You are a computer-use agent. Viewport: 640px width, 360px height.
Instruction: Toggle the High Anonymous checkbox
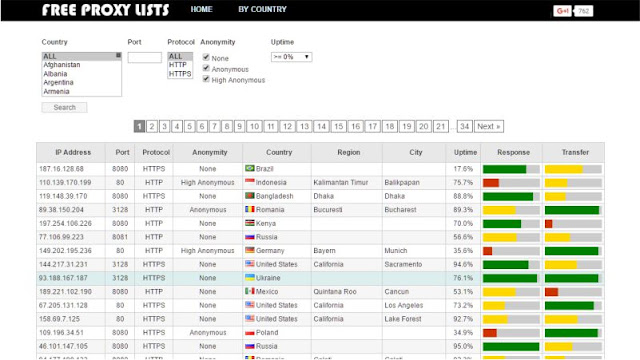point(206,79)
